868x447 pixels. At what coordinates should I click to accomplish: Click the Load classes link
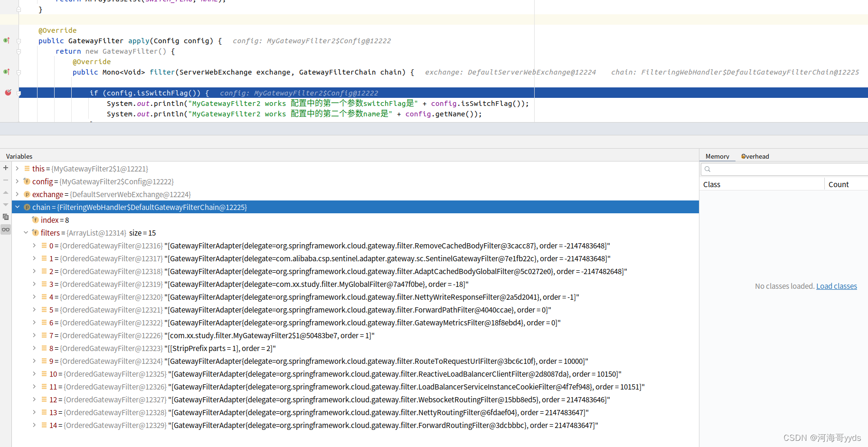pyautogui.click(x=837, y=286)
